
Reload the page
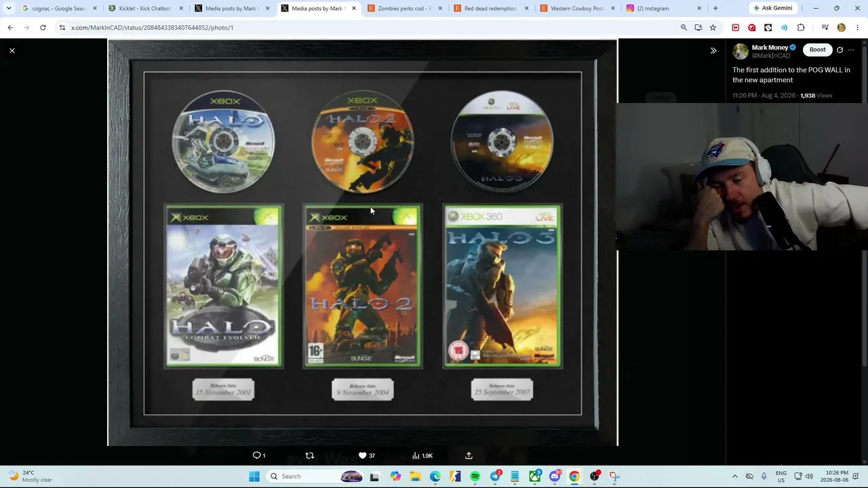tap(43, 27)
